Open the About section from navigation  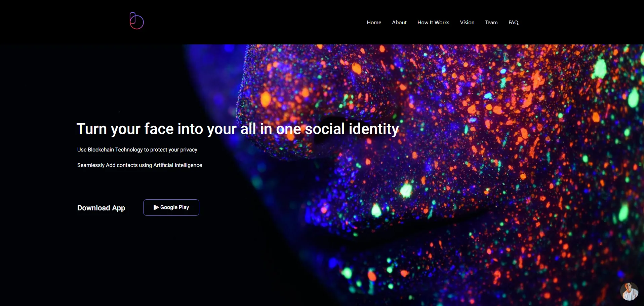coord(399,23)
